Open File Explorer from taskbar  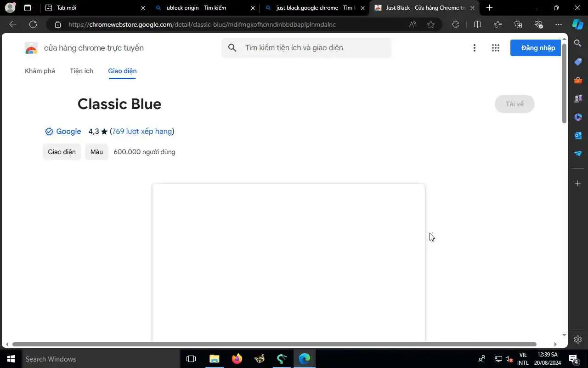(214, 359)
